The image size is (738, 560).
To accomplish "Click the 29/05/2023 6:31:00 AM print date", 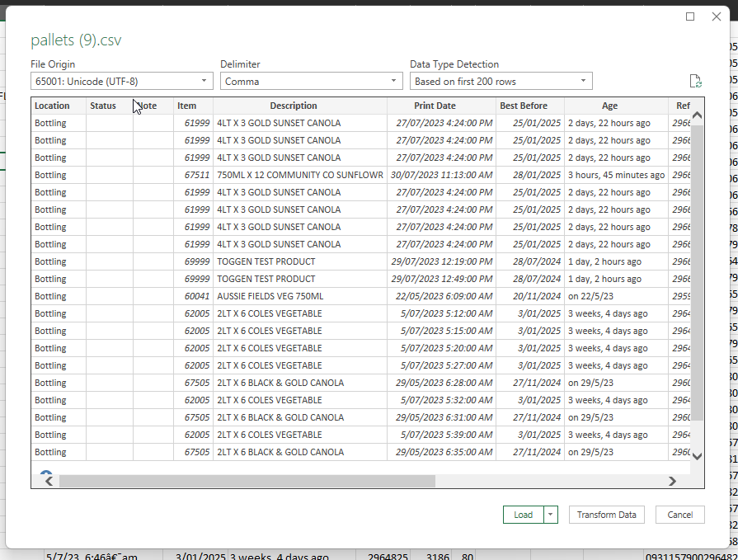I will point(441,417).
